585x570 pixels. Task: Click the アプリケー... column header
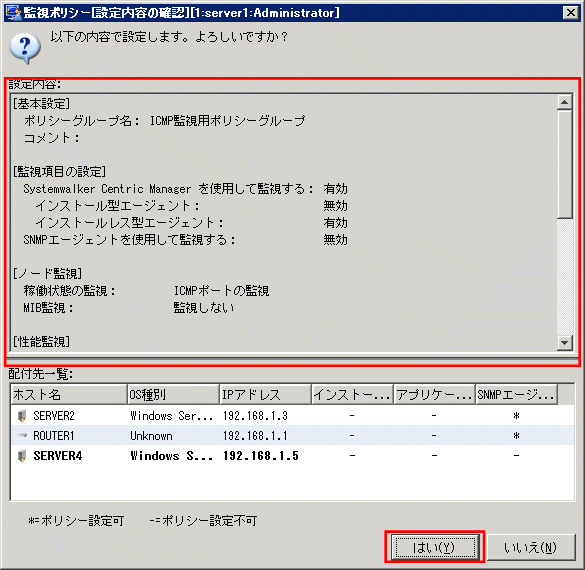click(434, 394)
